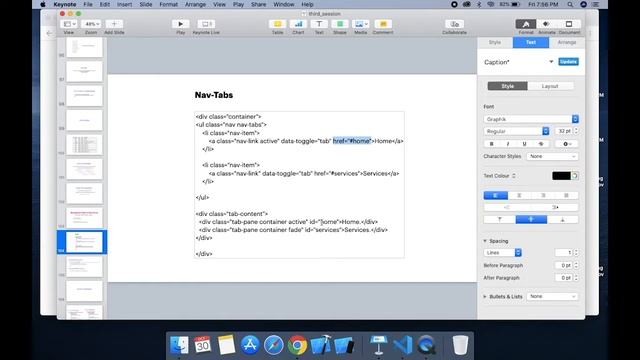Open the colour wheel picker

(575, 176)
